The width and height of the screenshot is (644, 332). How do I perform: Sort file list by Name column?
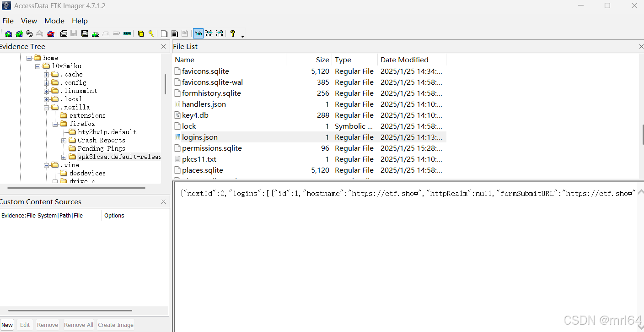(x=229, y=60)
